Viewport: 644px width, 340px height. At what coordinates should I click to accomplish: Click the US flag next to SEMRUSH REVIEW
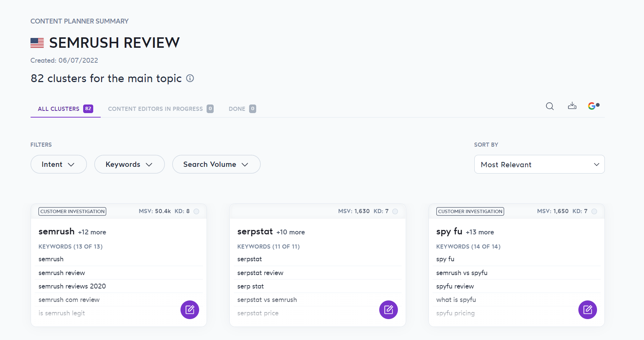(x=37, y=43)
